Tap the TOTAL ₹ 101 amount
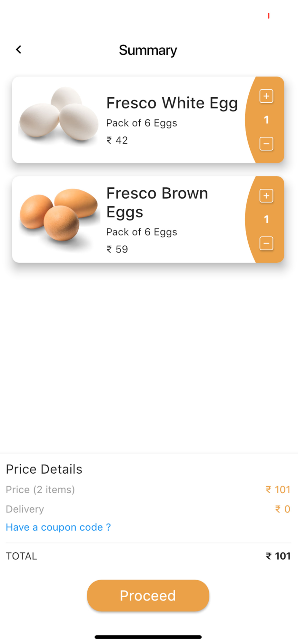Image resolution: width=298 pixels, height=644 pixels. [x=278, y=556]
